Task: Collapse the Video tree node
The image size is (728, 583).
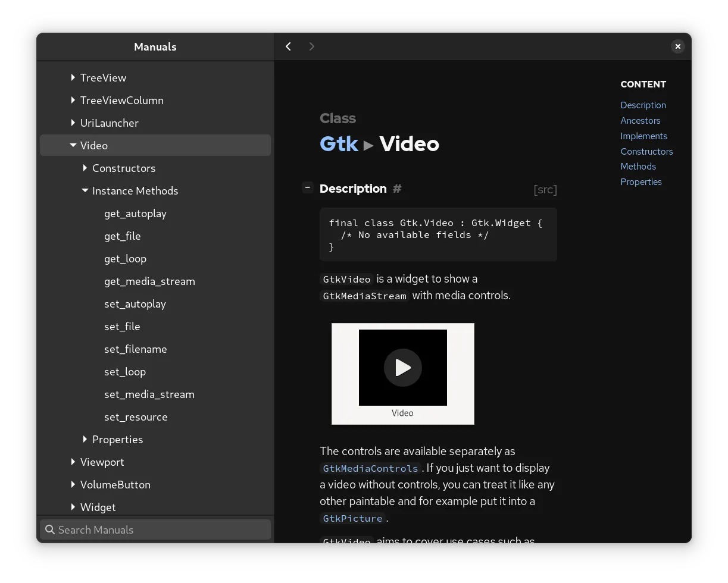Action: (x=73, y=145)
